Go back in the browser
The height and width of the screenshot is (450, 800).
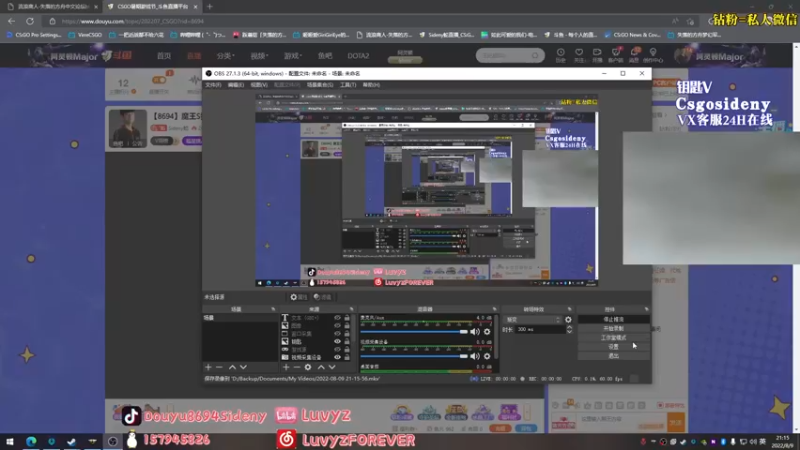click(x=11, y=21)
